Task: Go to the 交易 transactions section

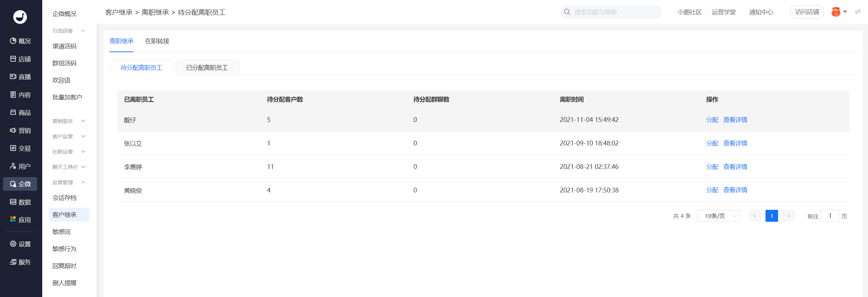Action: tap(20, 148)
